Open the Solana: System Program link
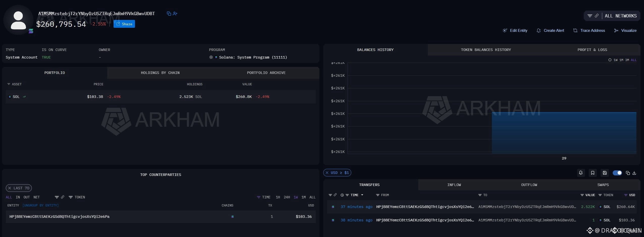Image resolution: width=644 pixels, height=237 pixels. coord(253,57)
